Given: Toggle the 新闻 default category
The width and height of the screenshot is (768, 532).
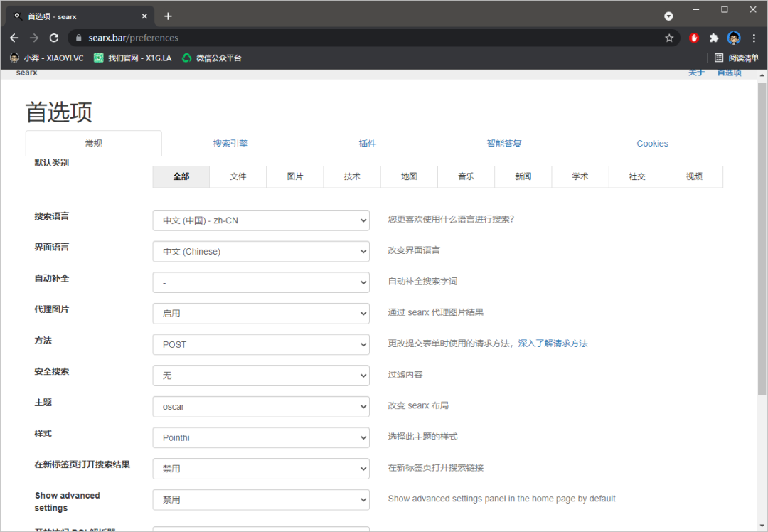Looking at the screenshot, I should click(523, 176).
